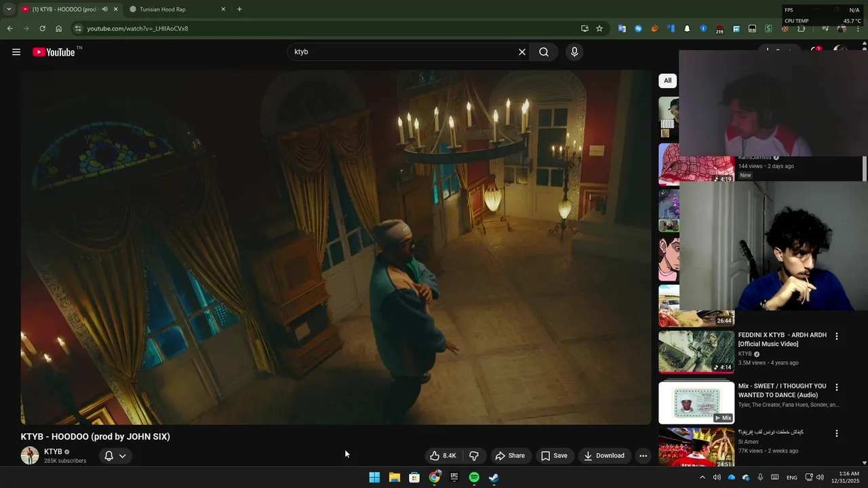The height and width of the screenshot is (488, 868).
Task: Go back to previous page
Action: tap(9, 28)
